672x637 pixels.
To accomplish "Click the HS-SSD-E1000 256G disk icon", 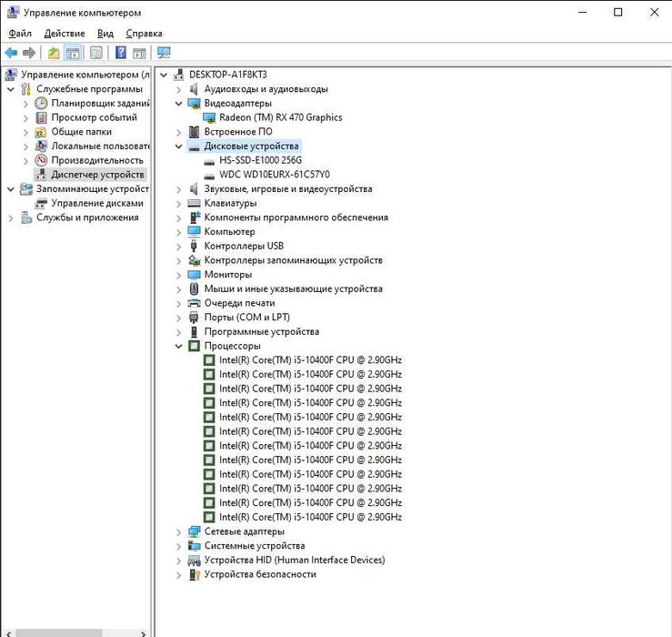I will point(209,162).
